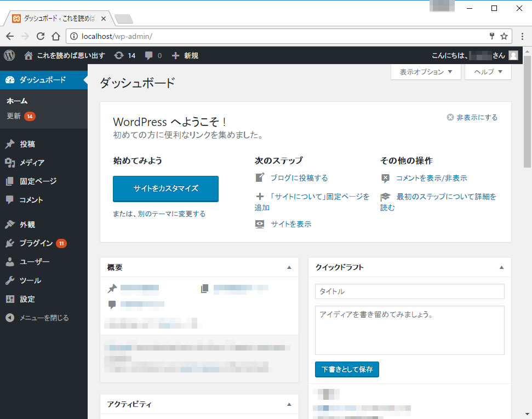
Task: Open the 固定ページ menu
Action: (44, 181)
